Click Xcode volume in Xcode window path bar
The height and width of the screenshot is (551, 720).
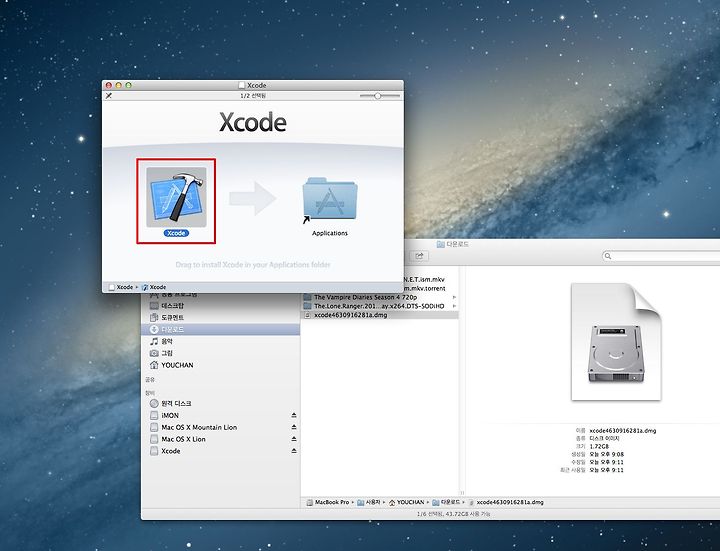121,287
